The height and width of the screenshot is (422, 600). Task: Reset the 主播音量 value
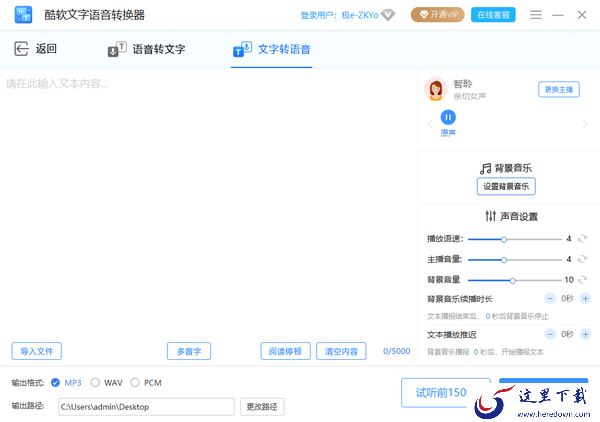[x=582, y=259]
